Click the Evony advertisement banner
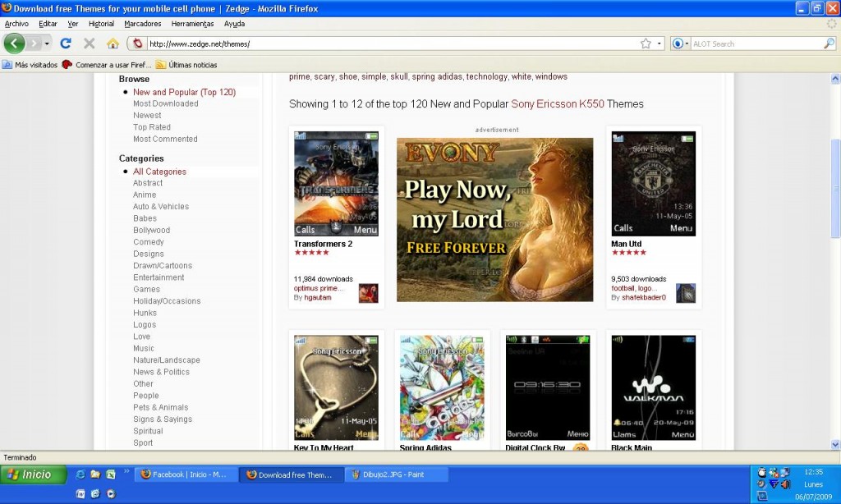Viewport: 841px width, 504px height. click(495, 220)
